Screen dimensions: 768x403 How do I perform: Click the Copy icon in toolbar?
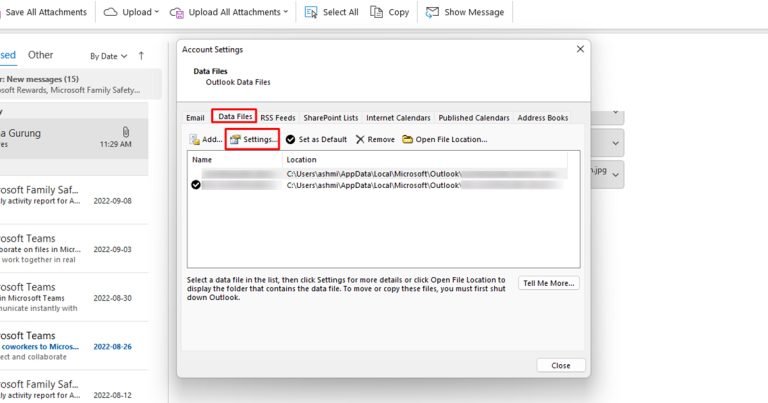pos(376,12)
